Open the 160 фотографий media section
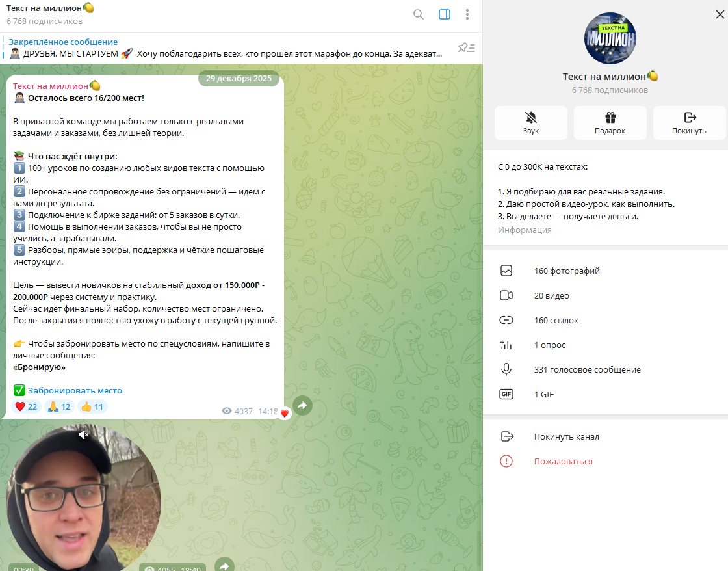This screenshot has height=571, width=728. click(x=567, y=271)
